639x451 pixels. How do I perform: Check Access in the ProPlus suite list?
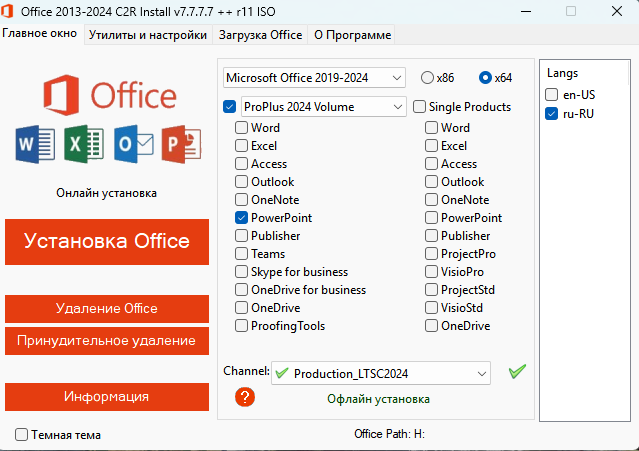241,163
